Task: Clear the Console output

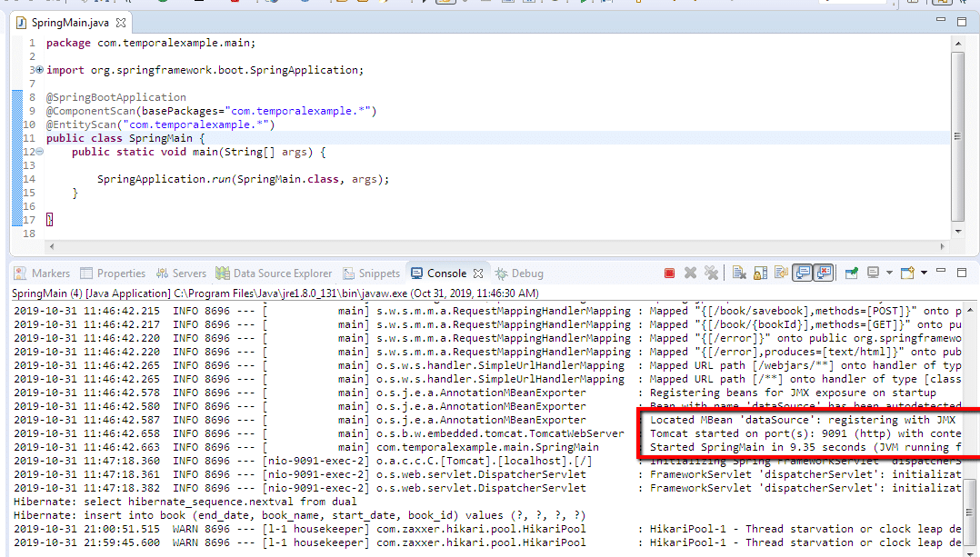Action: click(x=739, y=273)
